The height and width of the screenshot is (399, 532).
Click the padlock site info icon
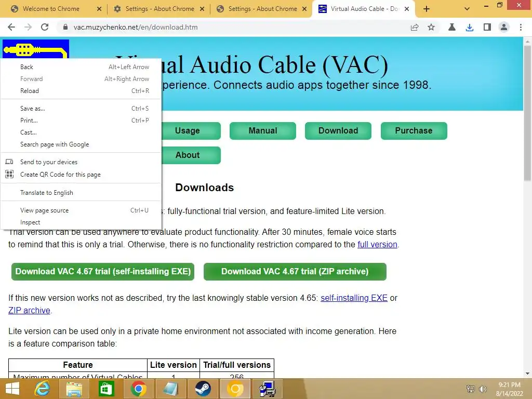65,27
